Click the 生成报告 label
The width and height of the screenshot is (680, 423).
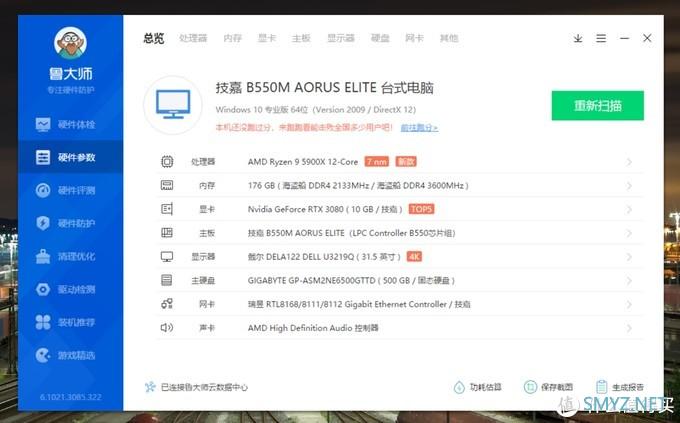(x=628, y=387)
